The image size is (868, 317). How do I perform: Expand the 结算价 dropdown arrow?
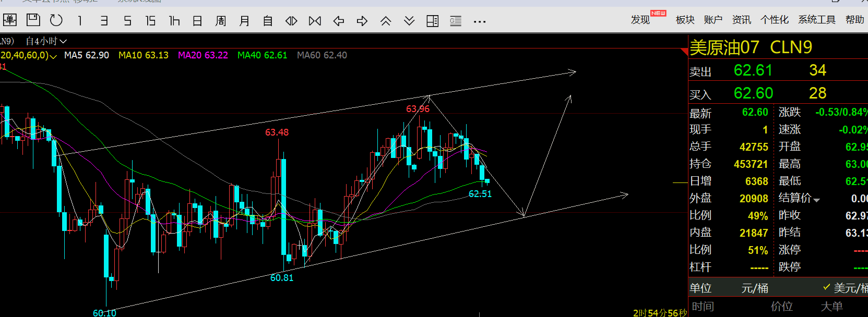[x=817, y=200]
